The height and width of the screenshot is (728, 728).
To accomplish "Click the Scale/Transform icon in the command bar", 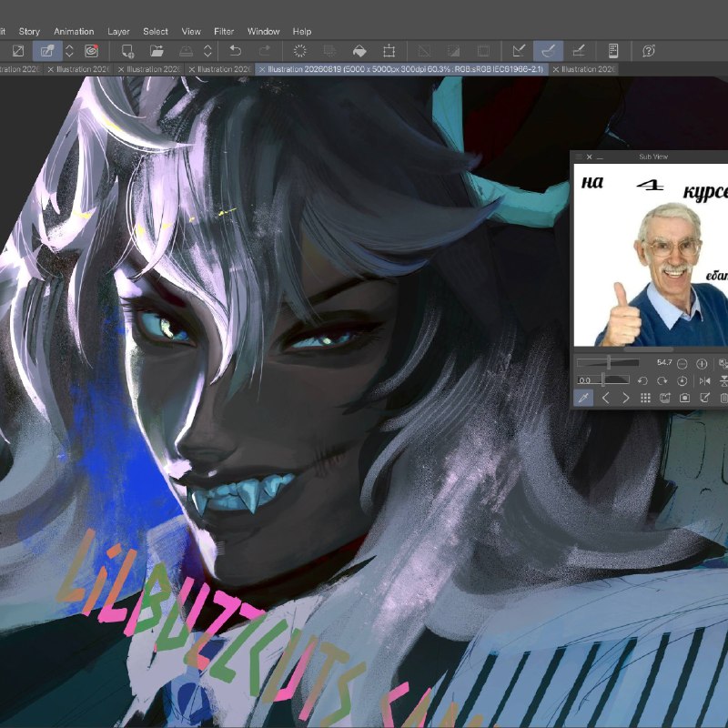I will pos(389,51).
